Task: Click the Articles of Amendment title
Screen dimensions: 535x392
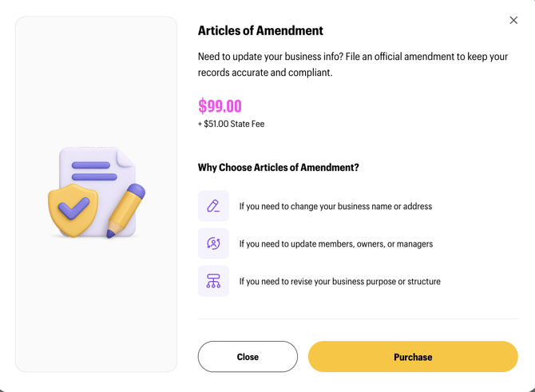Action: tap(260, 31)
